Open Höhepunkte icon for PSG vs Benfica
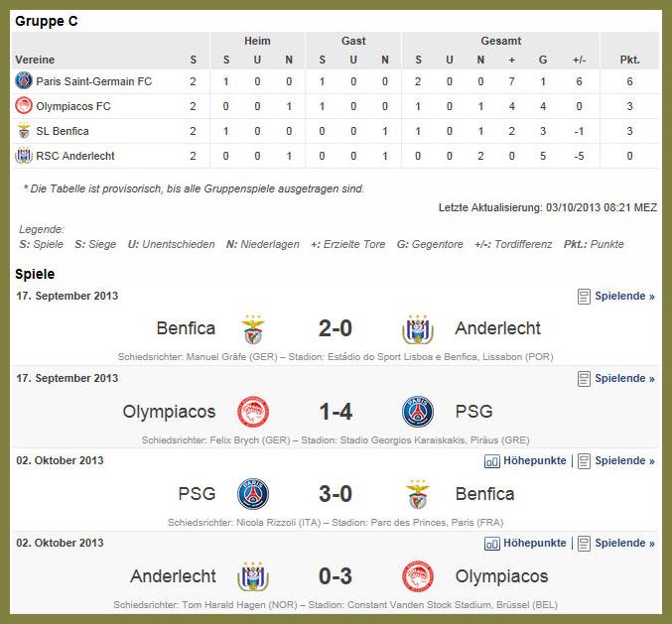Screen dimensions: 672x624 click(492, 461)
